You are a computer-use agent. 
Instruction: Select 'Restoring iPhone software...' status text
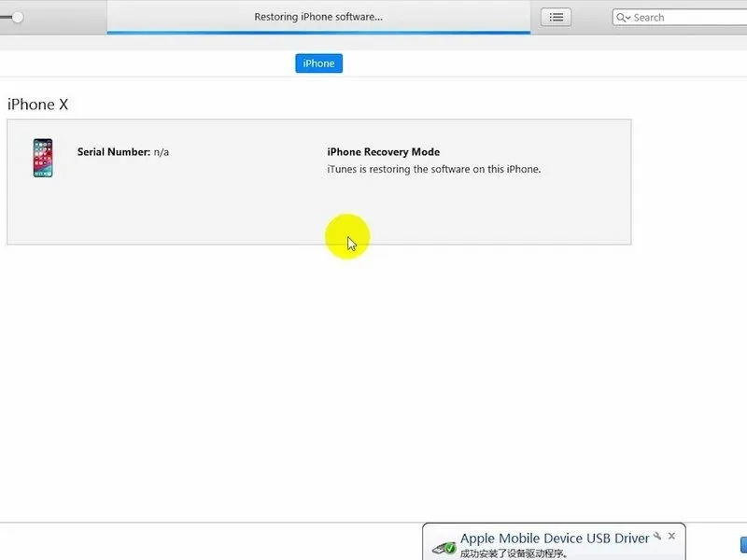click(318, 17)
